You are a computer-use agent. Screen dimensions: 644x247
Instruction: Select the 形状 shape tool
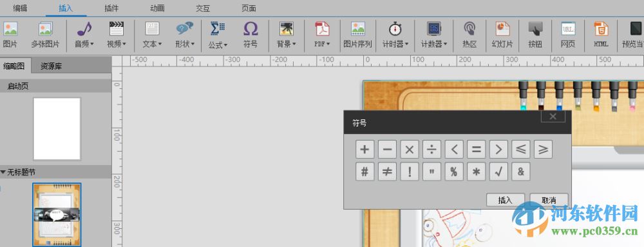185,35
